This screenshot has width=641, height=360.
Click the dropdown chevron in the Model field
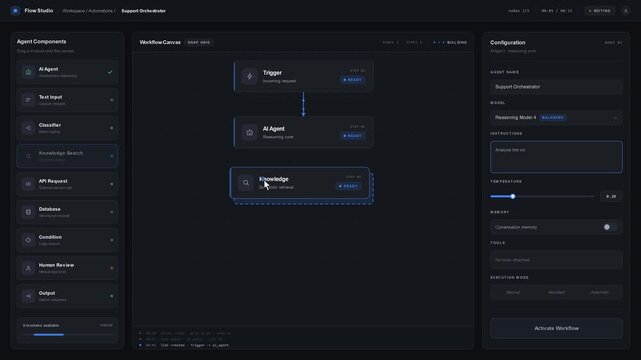615,118
